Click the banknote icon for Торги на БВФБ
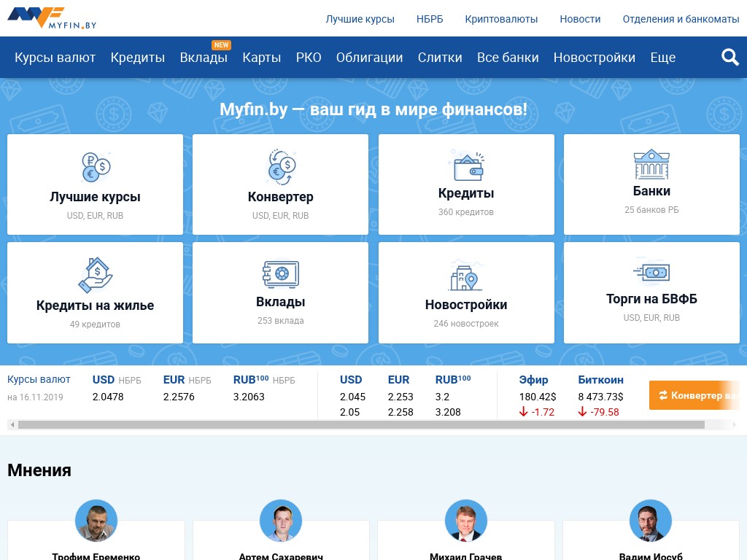 coord(651,272)
